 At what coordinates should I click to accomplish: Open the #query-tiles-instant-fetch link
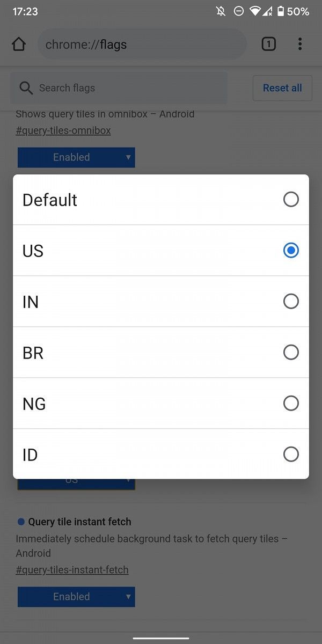(x=72, y=569)
